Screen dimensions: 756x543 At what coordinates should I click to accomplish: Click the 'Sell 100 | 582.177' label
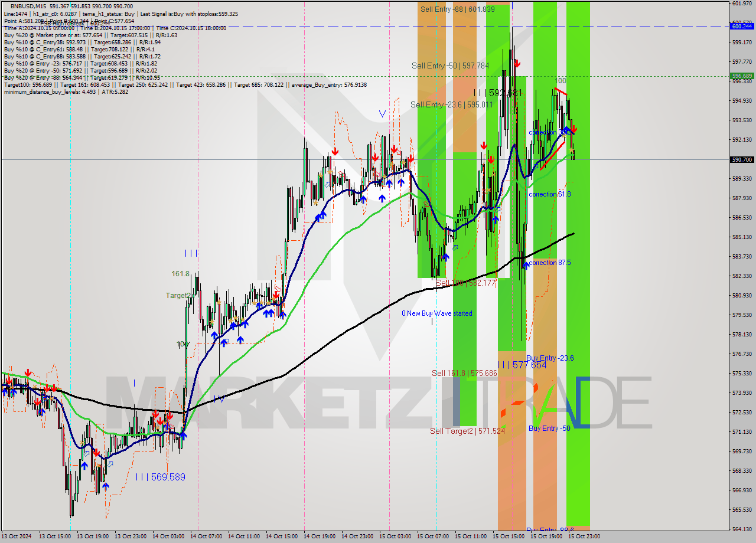[x=465, y=283]
